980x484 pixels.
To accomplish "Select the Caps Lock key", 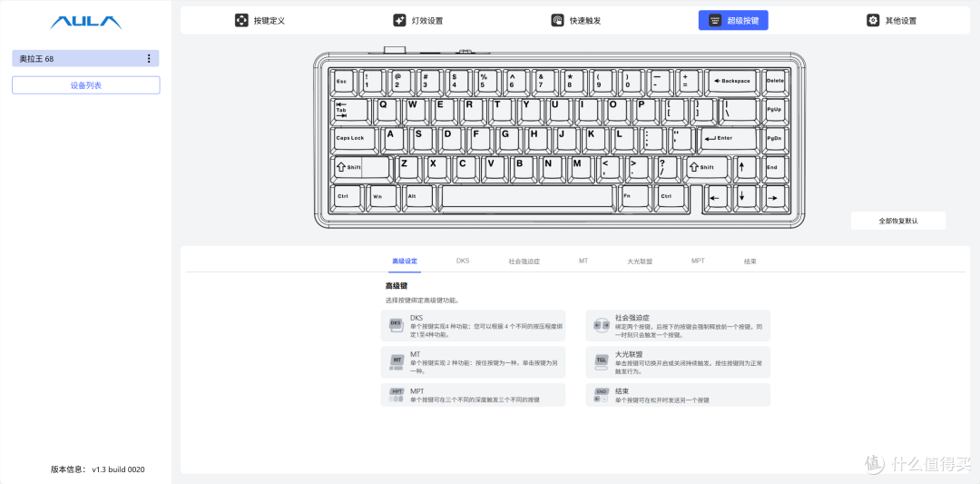I will [353, 139].
